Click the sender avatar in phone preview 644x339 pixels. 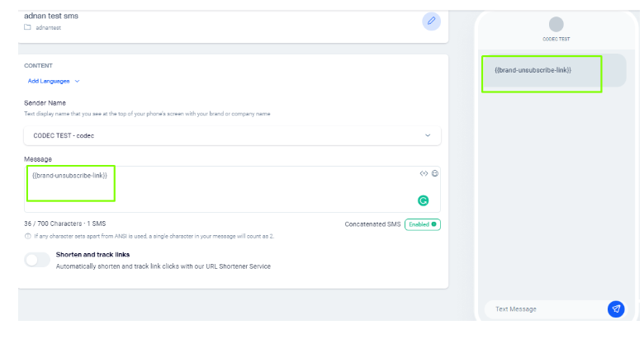pyautogui.click(x=556, y=25)
